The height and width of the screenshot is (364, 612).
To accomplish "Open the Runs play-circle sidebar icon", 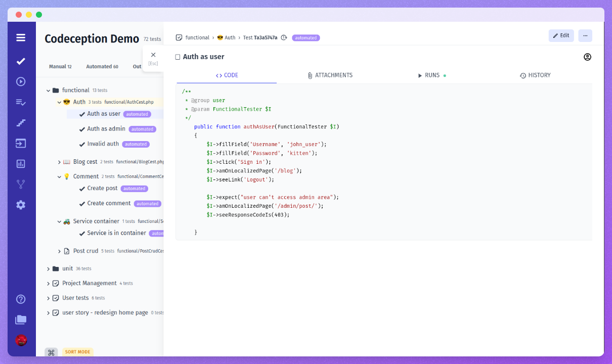I will click(x=21, y=81).
